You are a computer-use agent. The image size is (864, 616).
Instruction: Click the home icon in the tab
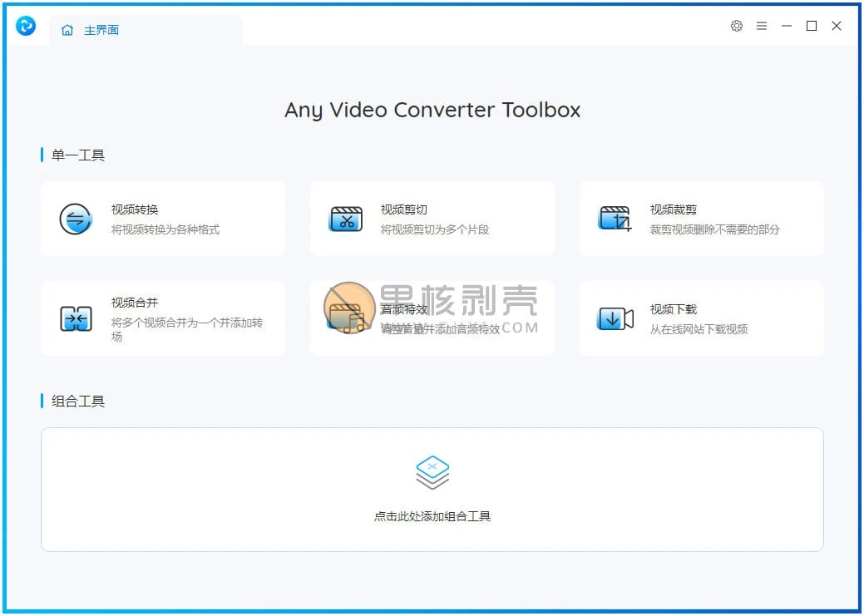[x=67, y=30]
